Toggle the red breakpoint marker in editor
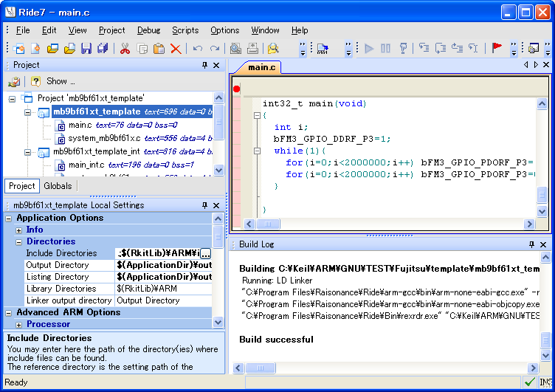Viewport: 555px width, 392px height. pos(236,89)
